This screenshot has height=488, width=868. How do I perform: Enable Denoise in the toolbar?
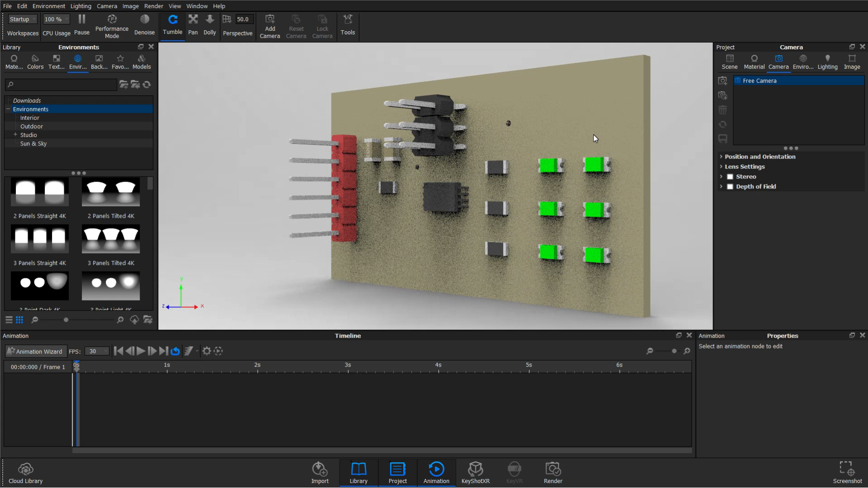pos(144,26)
